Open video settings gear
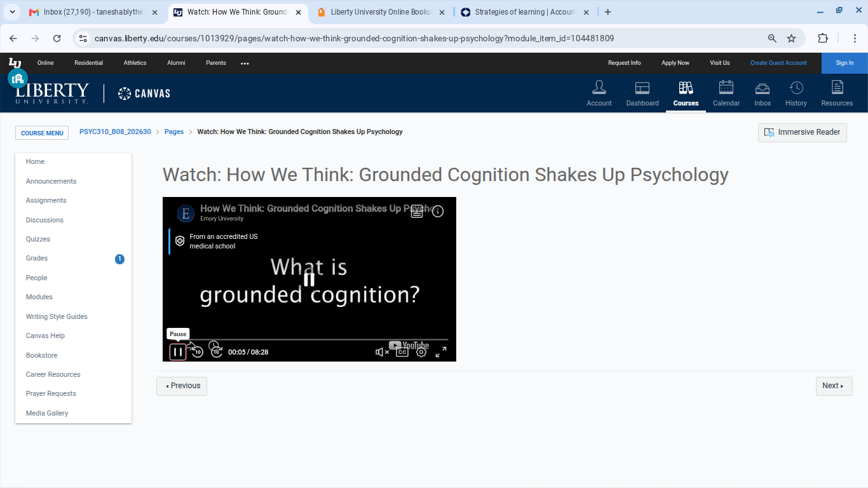This screenshot has width=868, height=488. pos(421,352)
